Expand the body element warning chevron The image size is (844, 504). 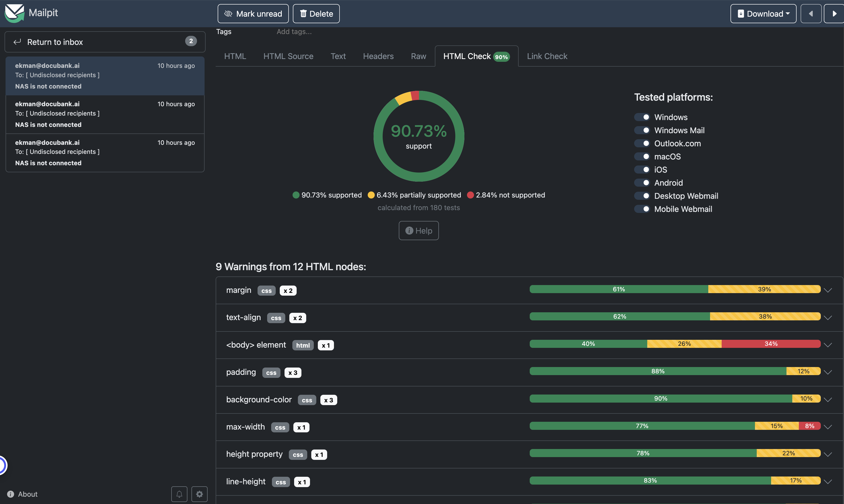coord(828,345)
